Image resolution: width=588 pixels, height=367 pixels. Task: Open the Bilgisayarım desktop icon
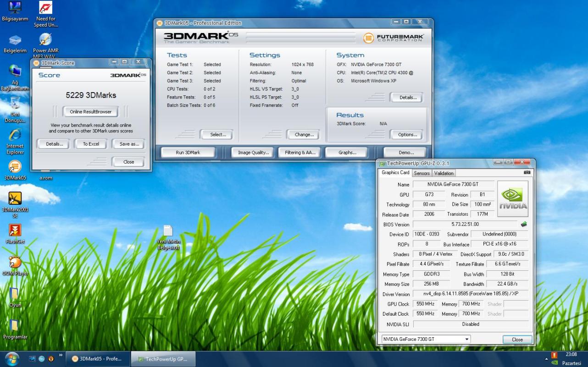15,12
